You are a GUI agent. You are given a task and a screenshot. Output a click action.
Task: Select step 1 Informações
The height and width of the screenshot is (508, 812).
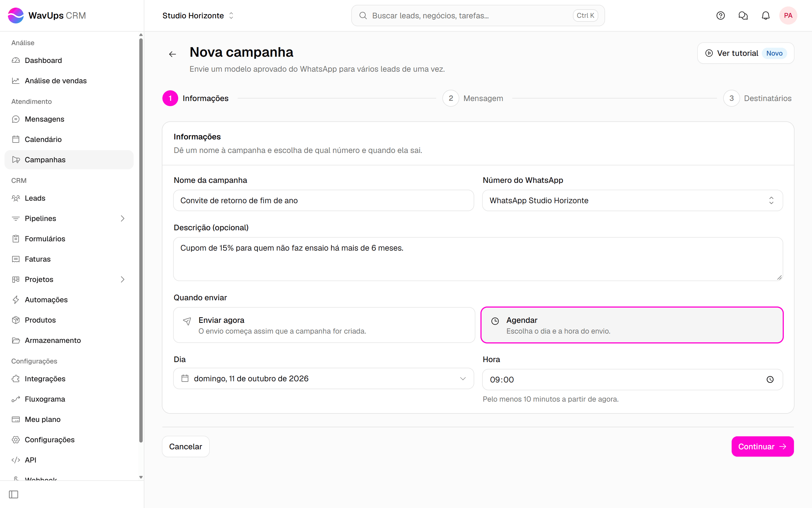click(195, 98)
